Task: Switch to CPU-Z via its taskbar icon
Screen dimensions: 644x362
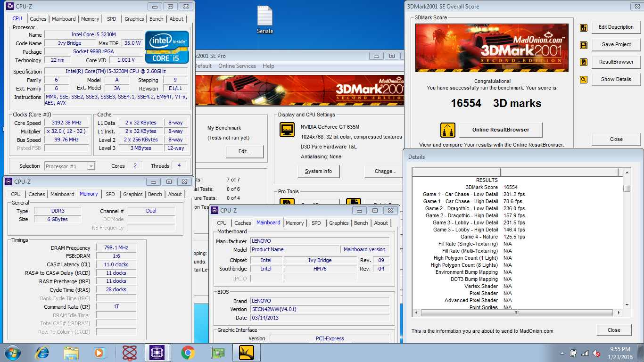Action: (x=157, y=353)
